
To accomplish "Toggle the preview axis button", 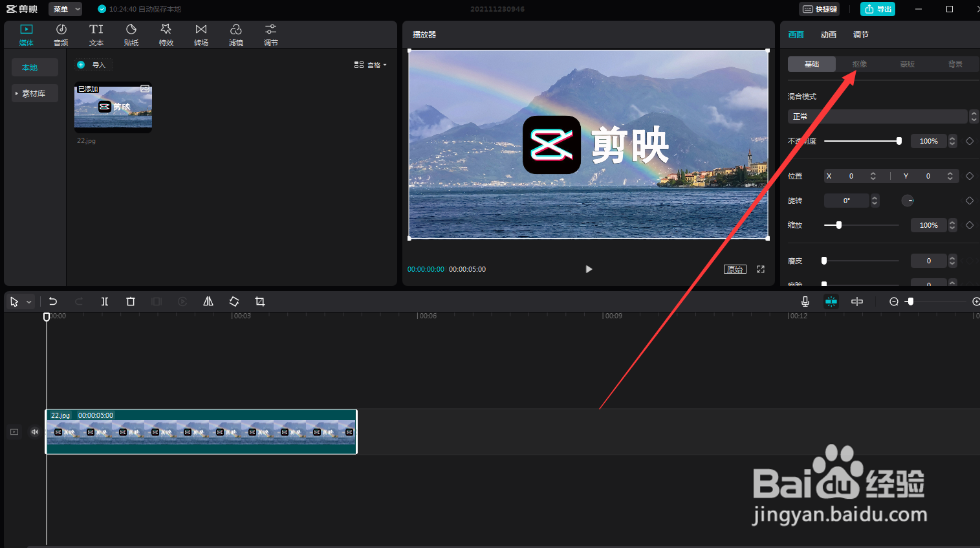I will pos(857,301).
